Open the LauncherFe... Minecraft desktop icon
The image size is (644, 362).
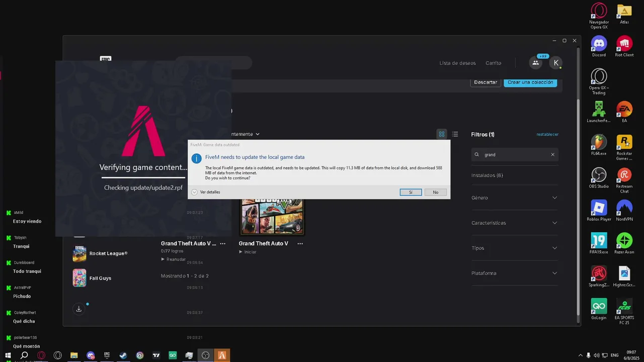click(599, 112)
